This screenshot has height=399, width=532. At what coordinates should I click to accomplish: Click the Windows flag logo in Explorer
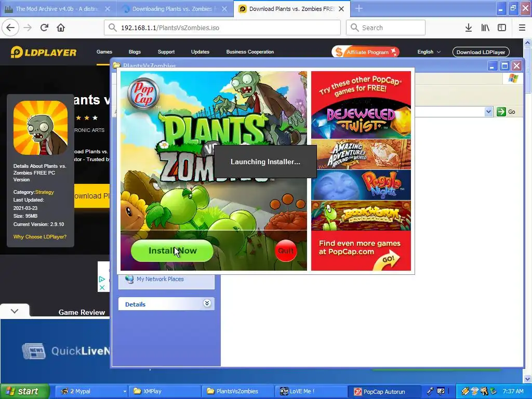point(513,78)
